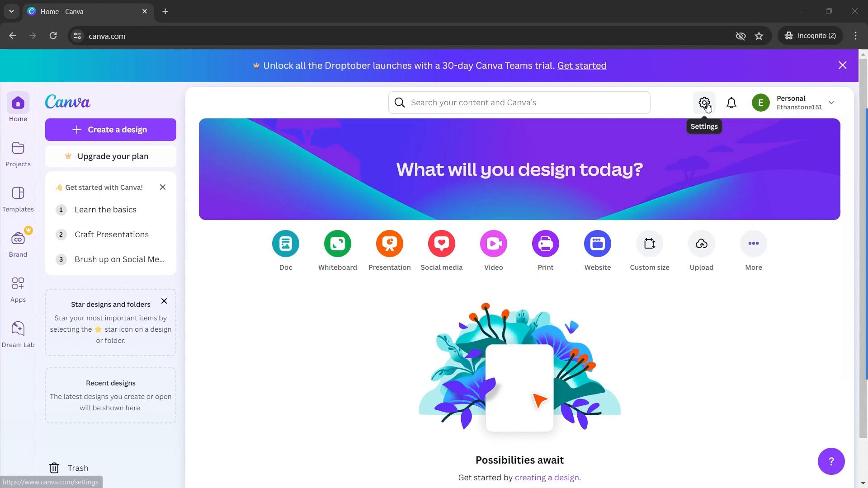Select the Search content input field
This screenshot has width=868, height=488.
pos(519,103)
